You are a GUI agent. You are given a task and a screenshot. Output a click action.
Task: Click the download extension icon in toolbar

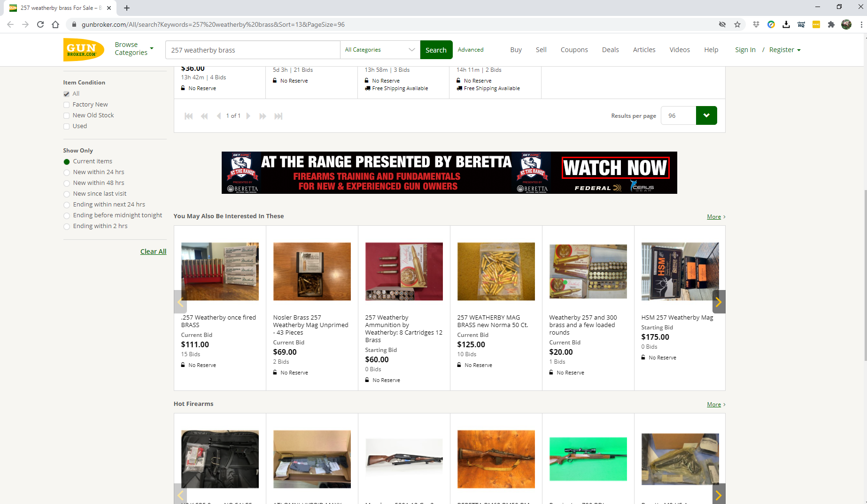[786, 24]
